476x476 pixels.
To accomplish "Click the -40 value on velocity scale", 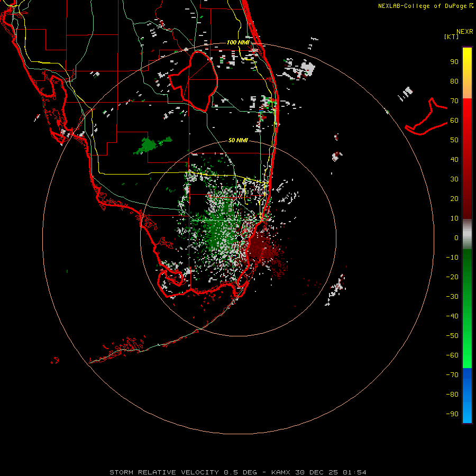I will click(x=452, y=316).
